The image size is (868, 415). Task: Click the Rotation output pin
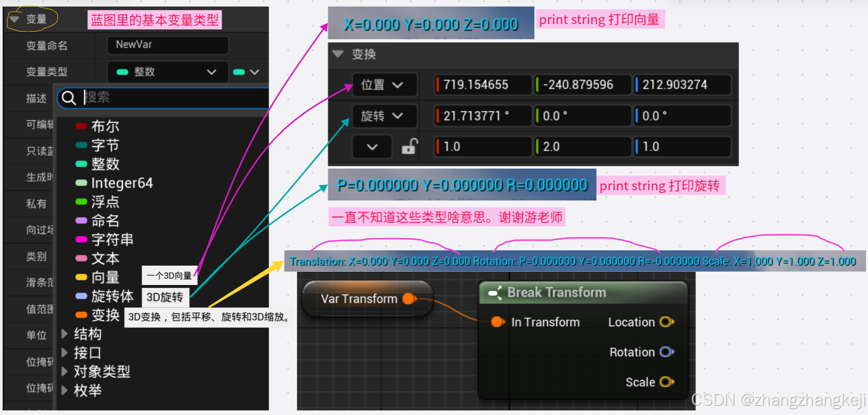[x=667, y=352]
